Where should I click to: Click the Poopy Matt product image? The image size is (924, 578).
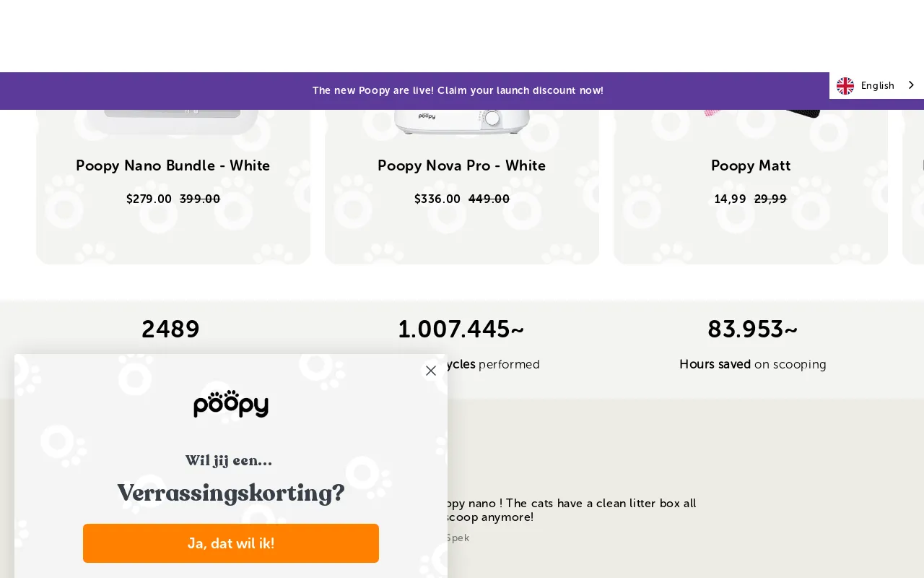(765, 116)
